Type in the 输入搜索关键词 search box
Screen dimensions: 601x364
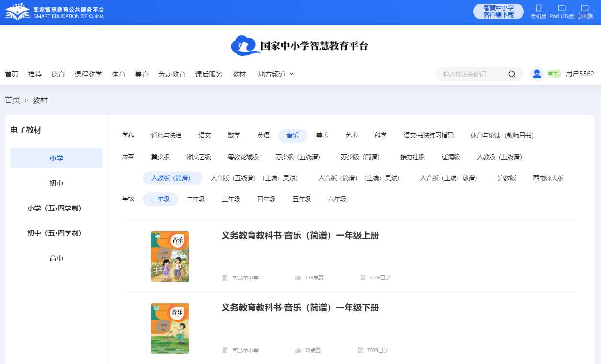(x=472, y=74)
